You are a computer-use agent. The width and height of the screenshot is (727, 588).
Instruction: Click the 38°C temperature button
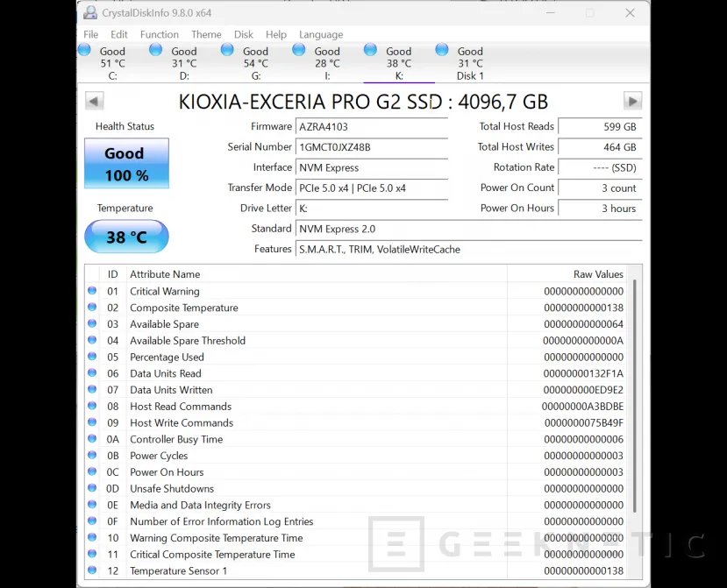point(125,237)
